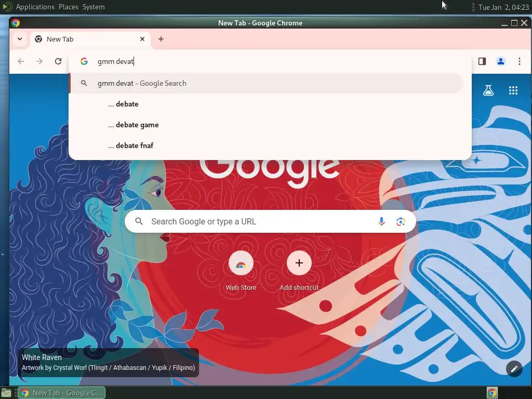This screenshot has width=532, height=399.
Task: Open a new tab with plus button
Action: 161,39
